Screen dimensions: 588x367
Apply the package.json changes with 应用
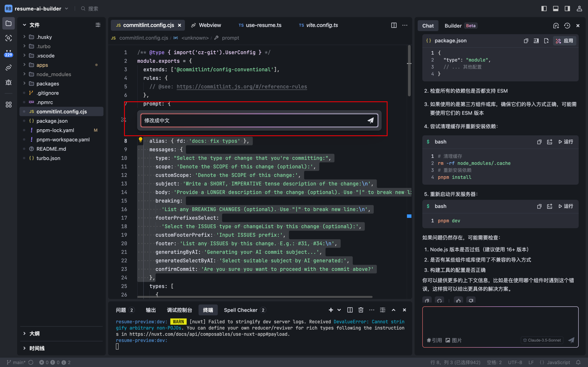pos(565,41)
